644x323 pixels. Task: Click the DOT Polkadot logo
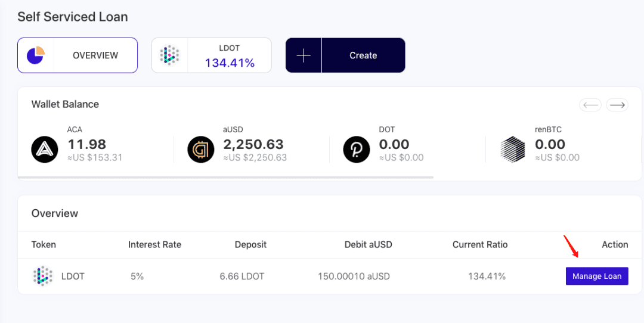[x=357, y=150]
